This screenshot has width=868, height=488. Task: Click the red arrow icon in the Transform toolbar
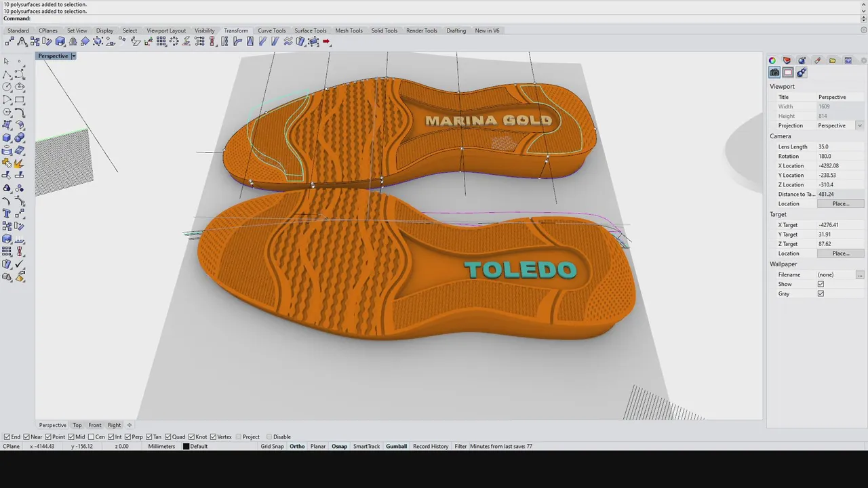pos(326,42)
